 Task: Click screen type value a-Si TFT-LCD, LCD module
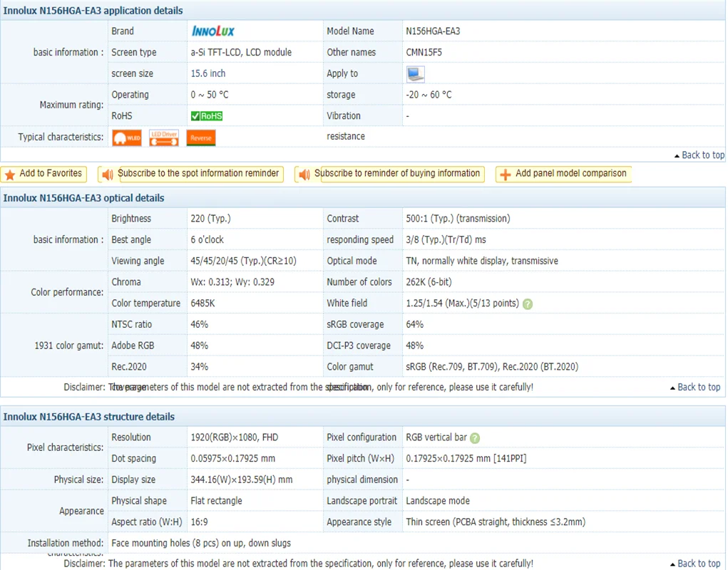click(x=241, y=53)
